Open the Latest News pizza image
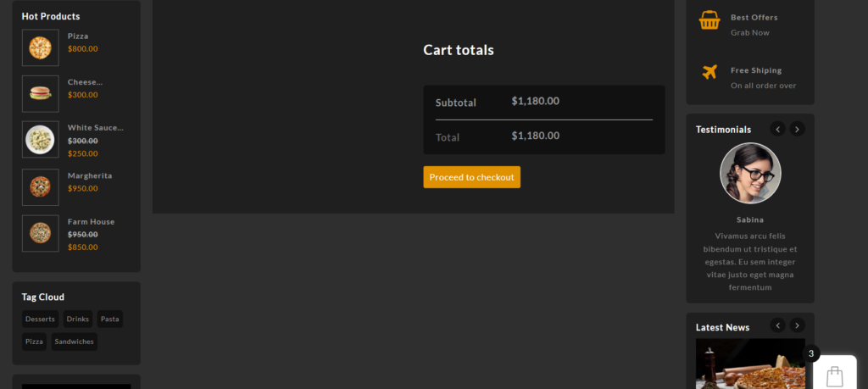This screenshot has width=868, height=389. (750, 364)
